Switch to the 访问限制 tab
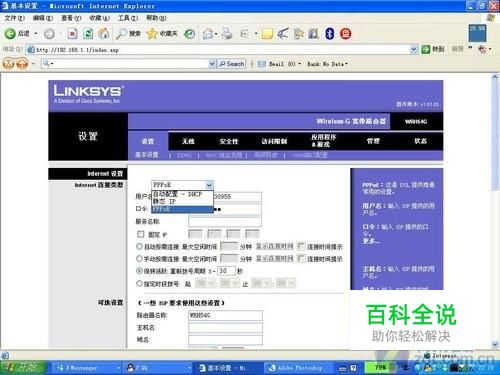500x375 pixels. click(x=274, y=141)
